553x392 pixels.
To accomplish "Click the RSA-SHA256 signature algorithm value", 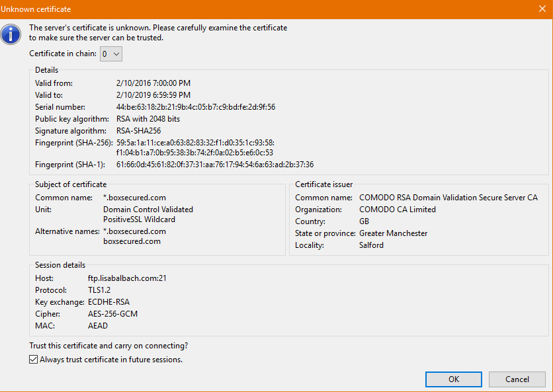I will (x=139, y=131).
